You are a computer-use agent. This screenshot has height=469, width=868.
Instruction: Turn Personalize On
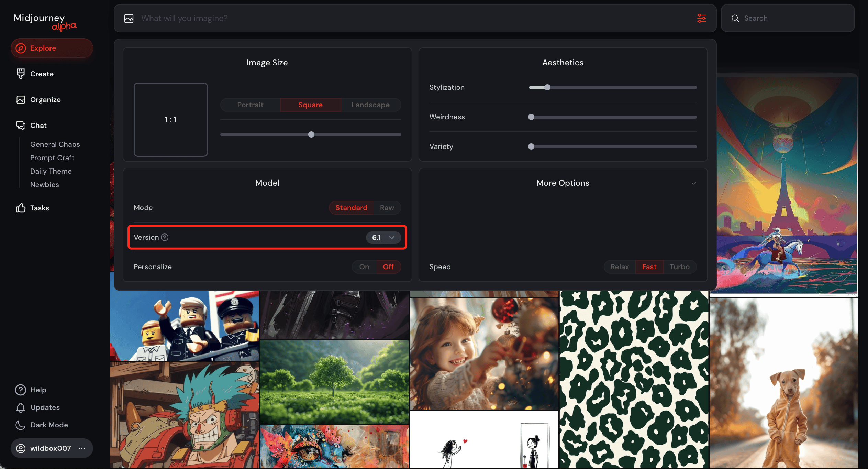click(364, 267)
